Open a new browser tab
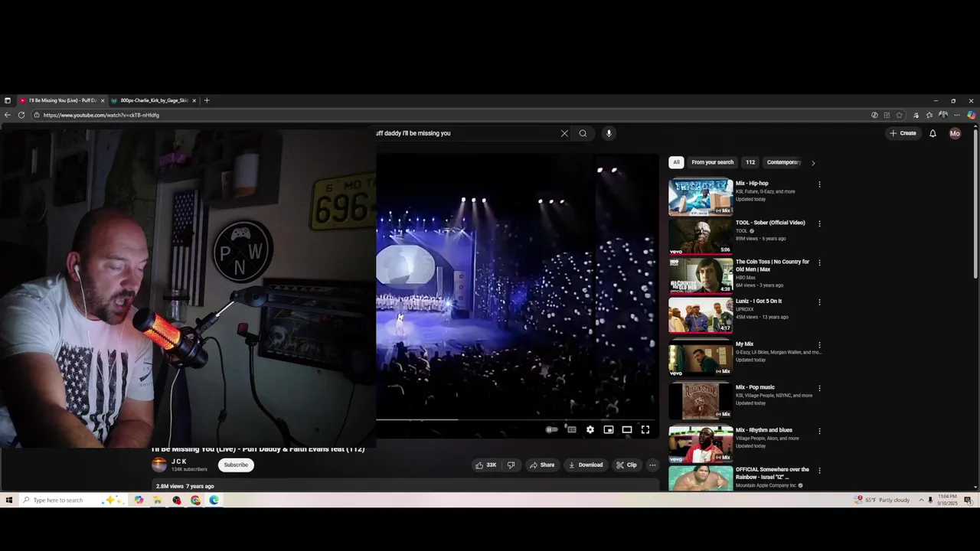The image size is (980, 551). click(207, 100)
